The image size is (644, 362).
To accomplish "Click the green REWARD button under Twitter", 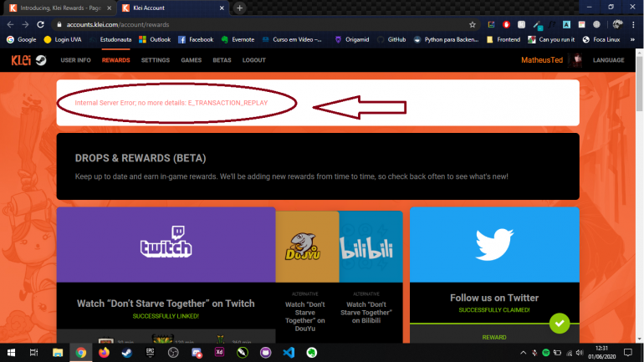I will tap(494, 338).
